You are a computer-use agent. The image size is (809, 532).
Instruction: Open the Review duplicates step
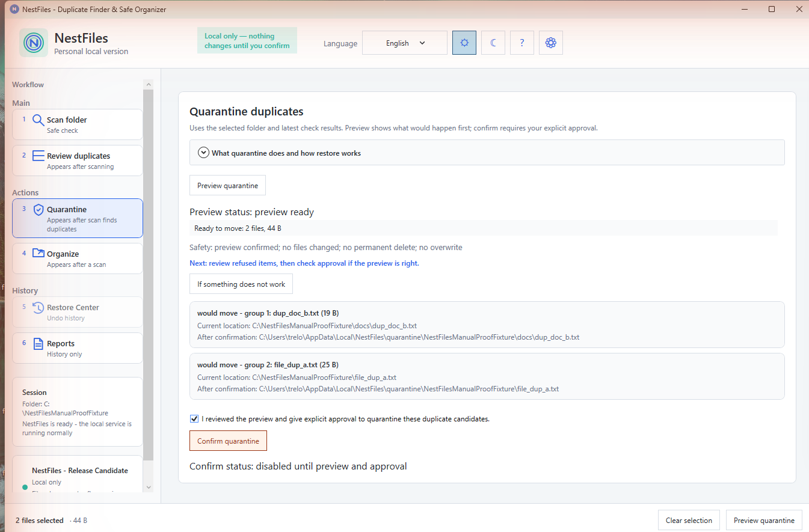[78, 161]
